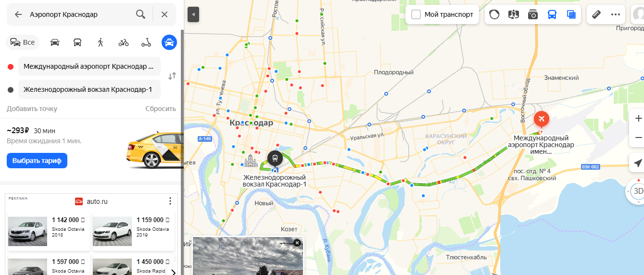The height and width of the screenshot is (275, 644).
Task: Toggle the traffic layer icon
Action: (494, 14)
